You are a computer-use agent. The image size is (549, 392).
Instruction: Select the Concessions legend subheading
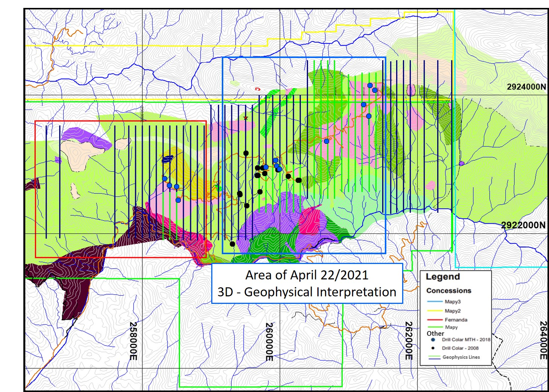click(x=449, y=290)
